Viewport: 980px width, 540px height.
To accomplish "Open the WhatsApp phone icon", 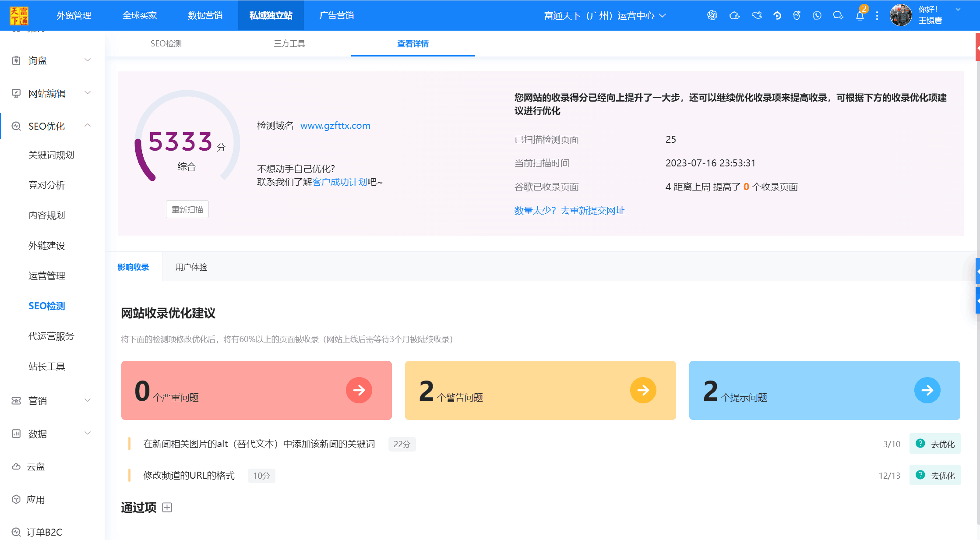I will click(817, 15).
